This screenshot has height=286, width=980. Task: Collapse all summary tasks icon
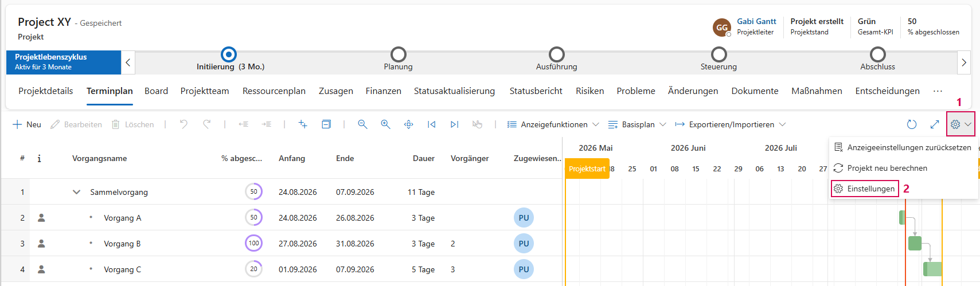326,124
